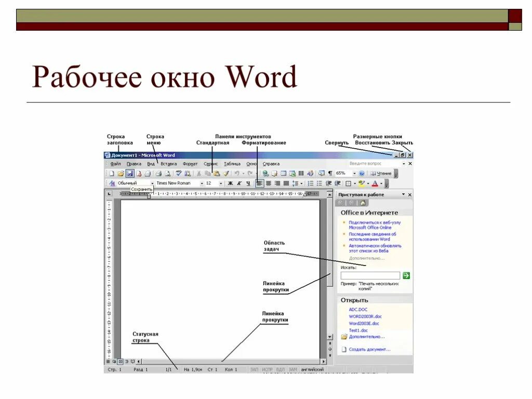
Task: Create a new blank document from toolbar
Action: point(112,174)
